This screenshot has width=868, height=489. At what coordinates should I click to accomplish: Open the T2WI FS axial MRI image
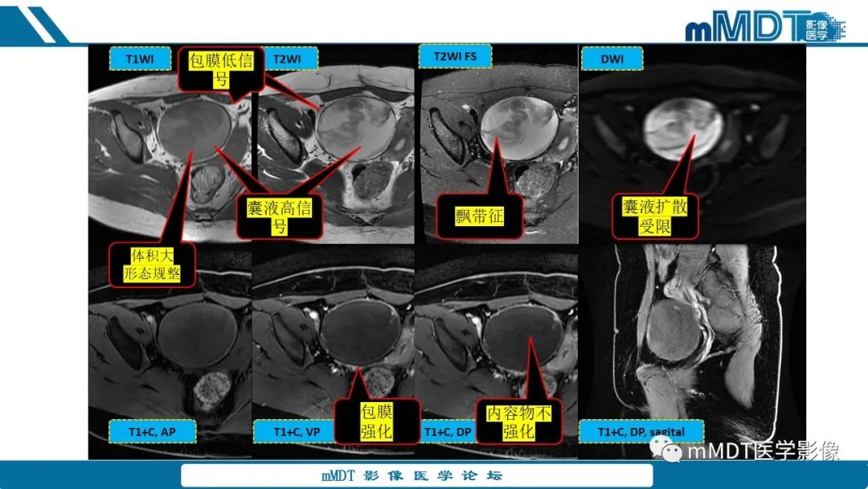[500, 145]
